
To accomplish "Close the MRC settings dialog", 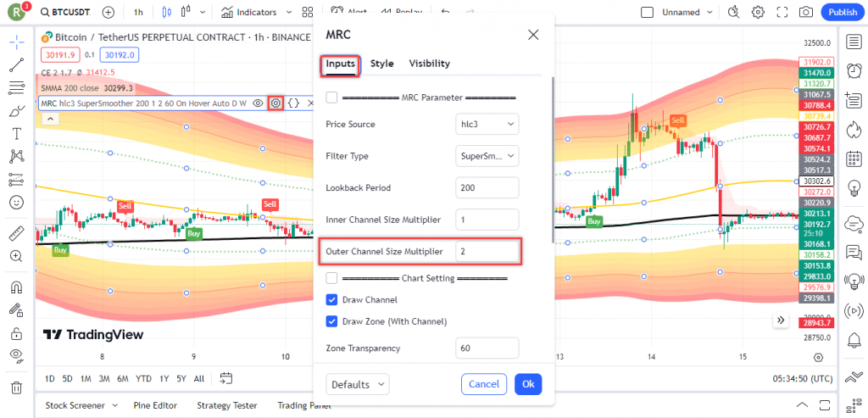I will point(533,35).
